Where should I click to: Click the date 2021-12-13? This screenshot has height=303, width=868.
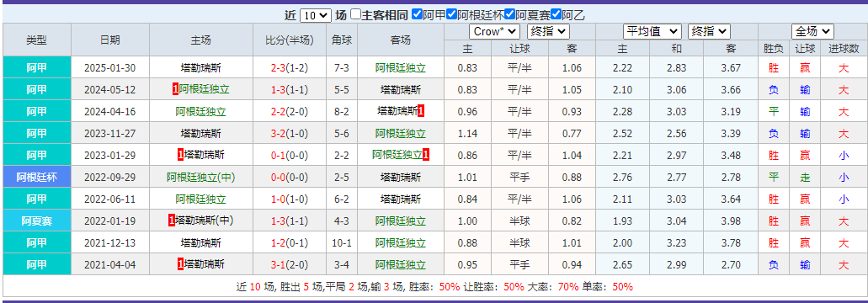[109, 242]
